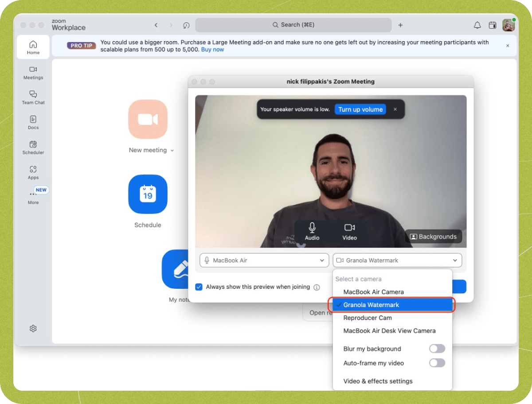Screen dimensions: 532x404
Task: Open Docs in the sidebar
Action: (x=33, y=123)
